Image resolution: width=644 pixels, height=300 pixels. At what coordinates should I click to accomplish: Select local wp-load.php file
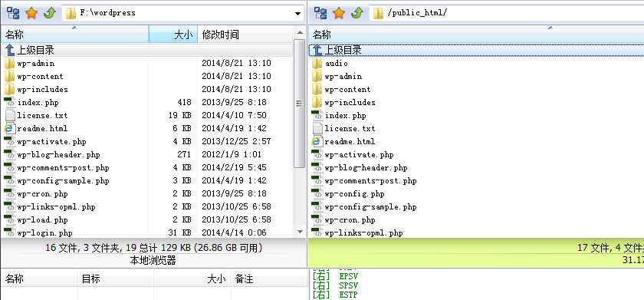tap(42, 220)
